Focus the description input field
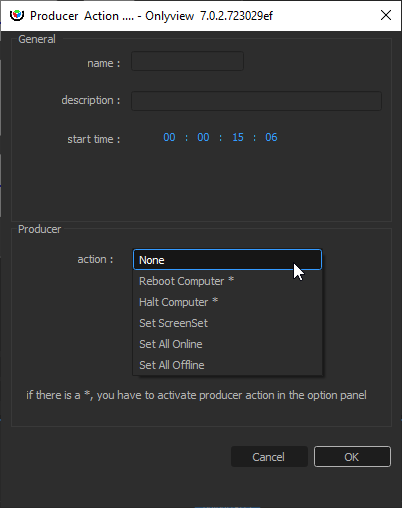 click(256, 101)
